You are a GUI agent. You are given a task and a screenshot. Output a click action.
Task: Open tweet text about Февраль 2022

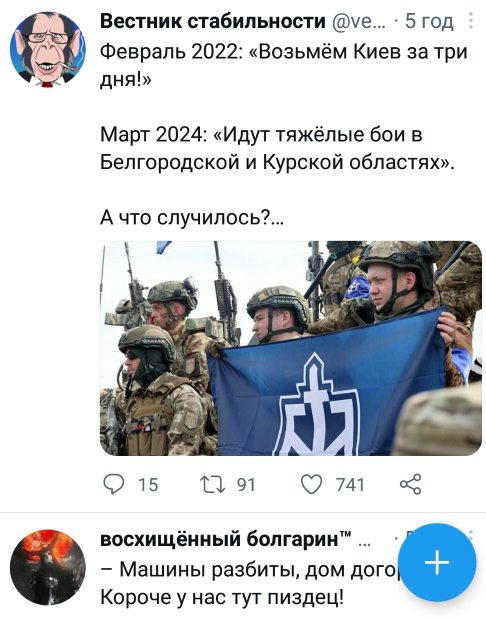pos(284,66)
